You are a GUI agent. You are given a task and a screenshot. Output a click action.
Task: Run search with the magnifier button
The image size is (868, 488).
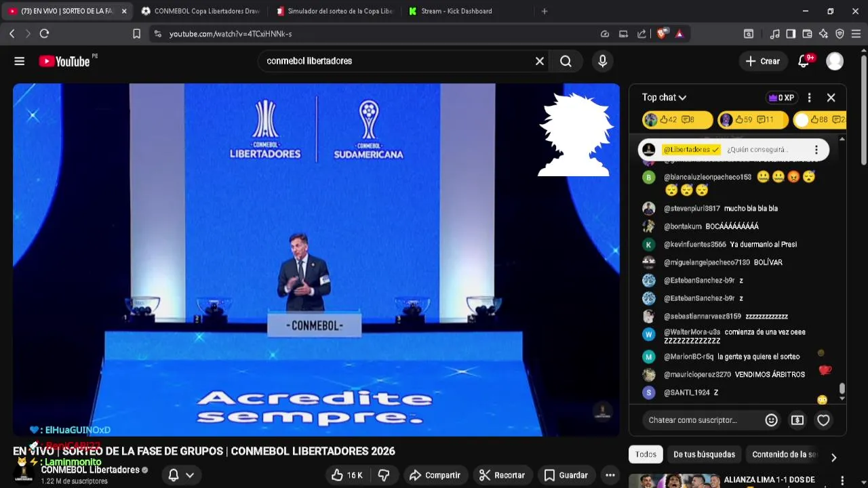(566, 61)
